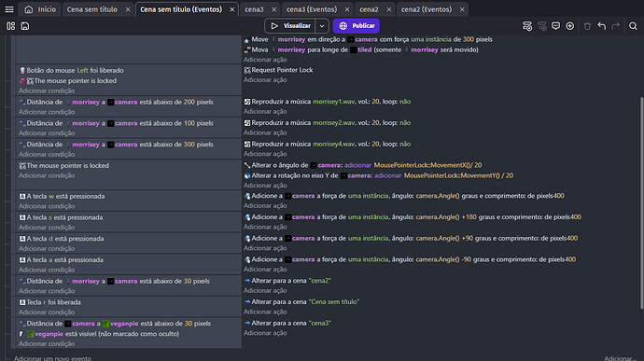The image size is (644, 361).
Task: Close the cena2 (Eventos) tab
Action: click(462, 9)
